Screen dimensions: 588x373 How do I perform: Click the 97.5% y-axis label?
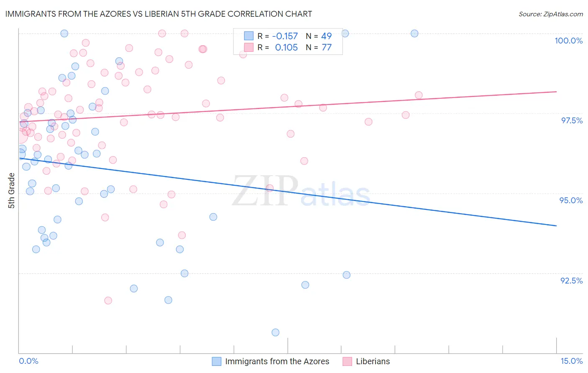pyautogui.click(x=571, y=120)
